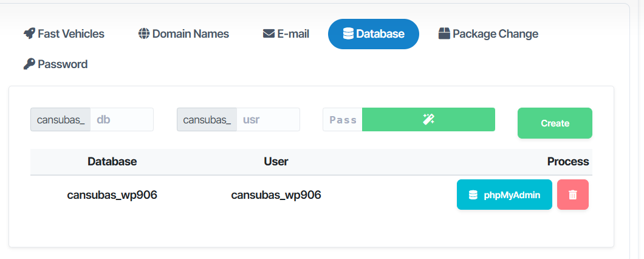Click the Create button

point(555,123)
